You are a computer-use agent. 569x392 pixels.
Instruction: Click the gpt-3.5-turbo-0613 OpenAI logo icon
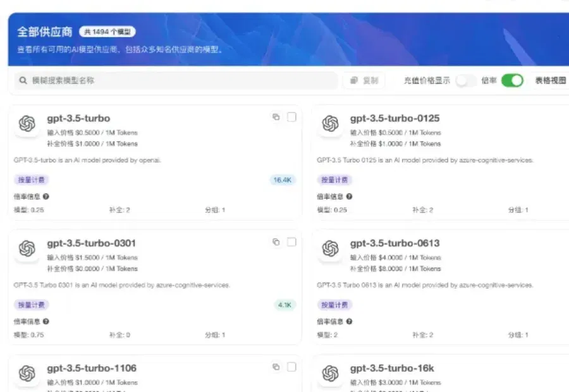[330, 248]
